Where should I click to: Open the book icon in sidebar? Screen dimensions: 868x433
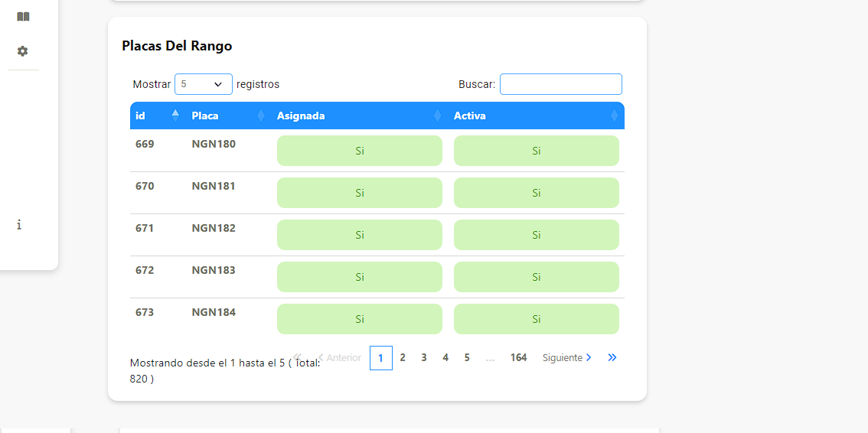tap(23, 17)
